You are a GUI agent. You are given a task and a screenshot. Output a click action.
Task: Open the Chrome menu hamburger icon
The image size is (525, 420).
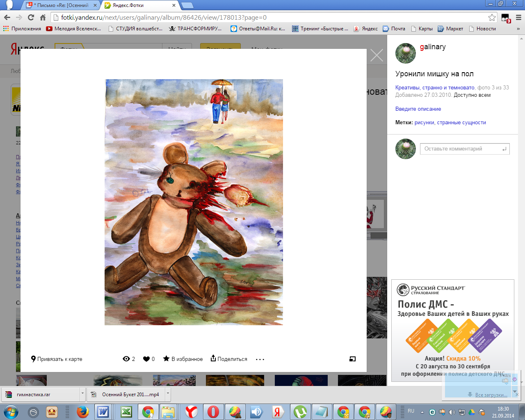pyautogui.click(x=518, y=18)
